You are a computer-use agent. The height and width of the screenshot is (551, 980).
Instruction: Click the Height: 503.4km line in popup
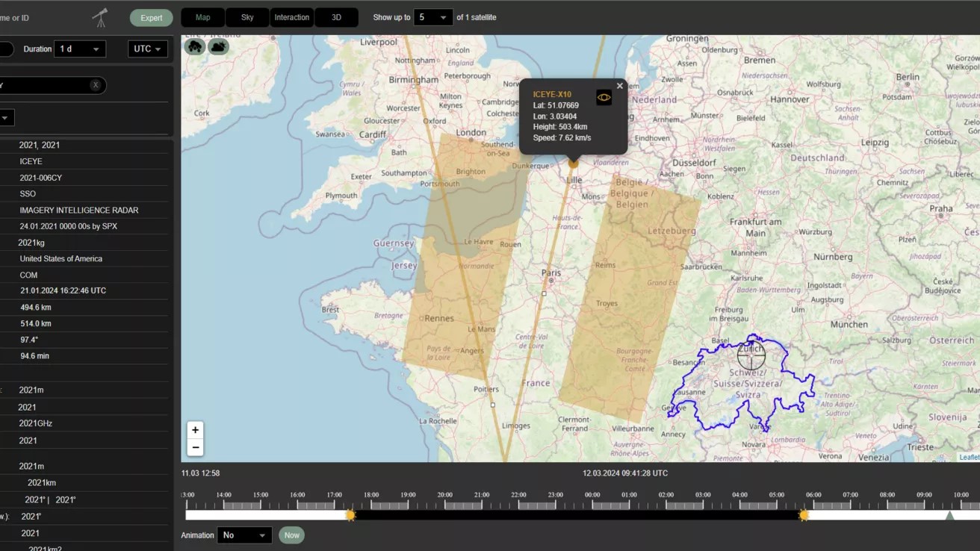560,127
